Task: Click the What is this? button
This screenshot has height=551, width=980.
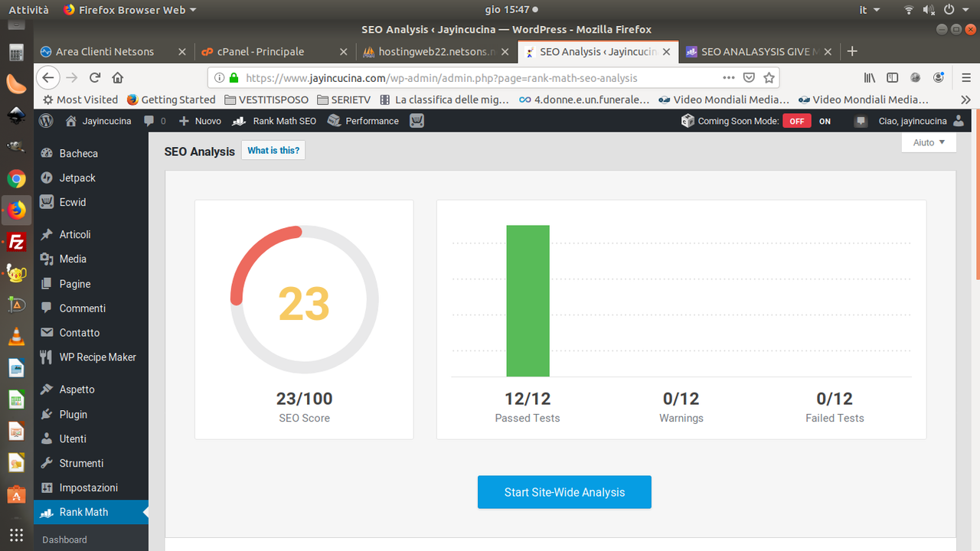Action: (273, 151)
